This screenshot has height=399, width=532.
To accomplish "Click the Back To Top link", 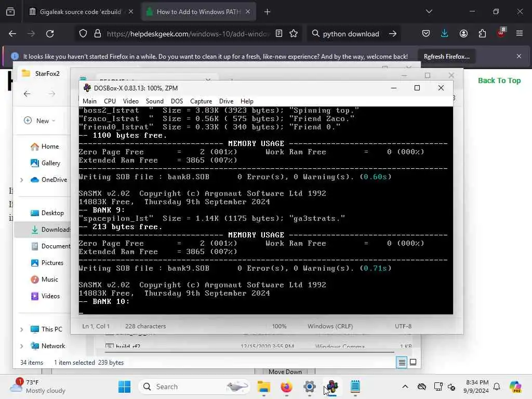I will coord(499,81).
